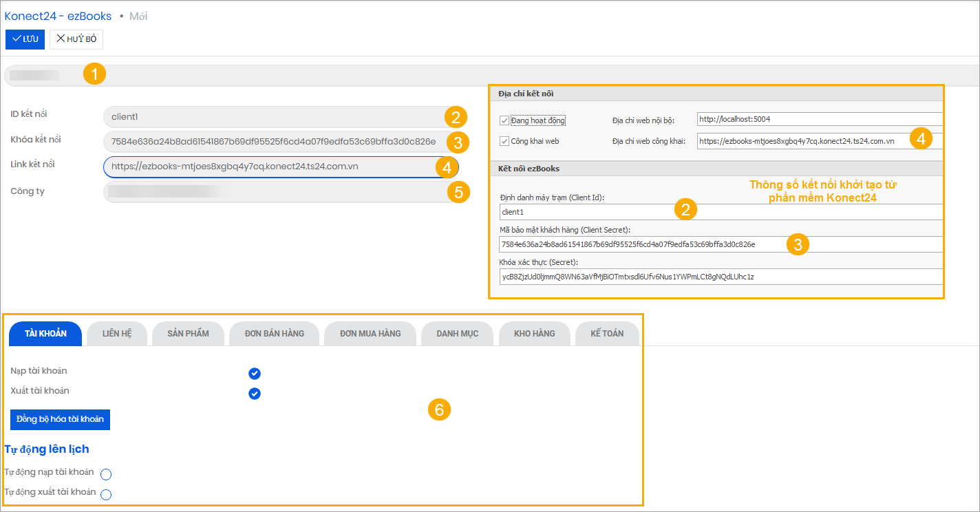This screenshot has height=512, width=980.
Task: Switch to the KẾ TOÁN tab
Action: click(x=607, y=334)
